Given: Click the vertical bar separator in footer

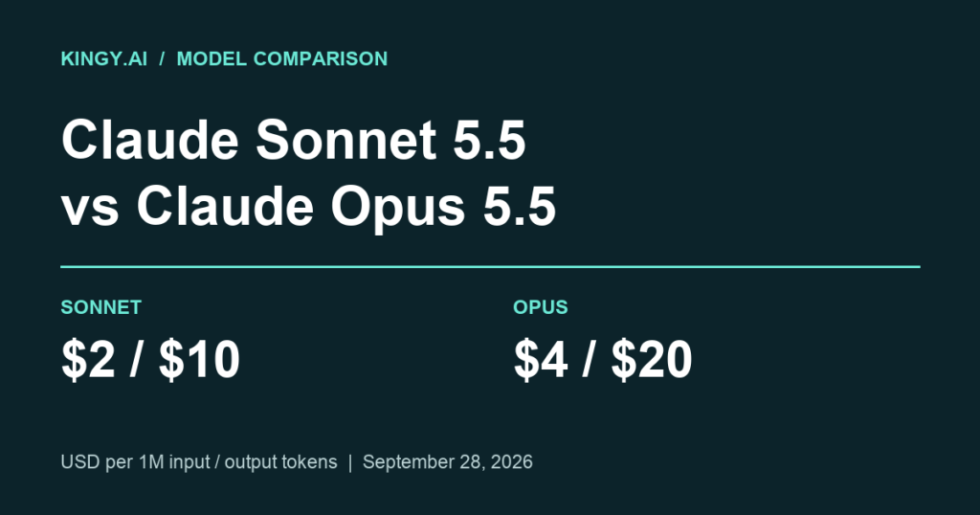Looking at the screenshot, I should [350, 462].
